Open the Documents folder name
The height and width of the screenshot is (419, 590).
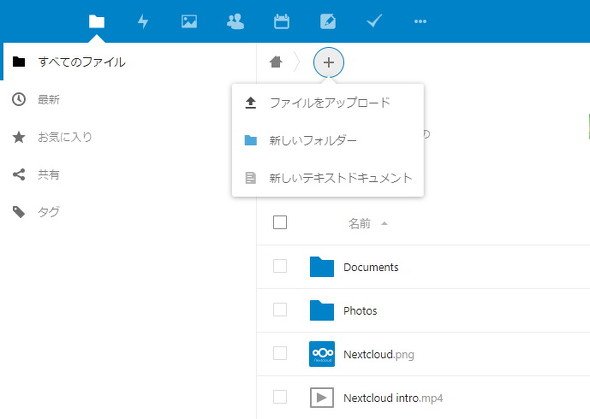tap(371, 267)
